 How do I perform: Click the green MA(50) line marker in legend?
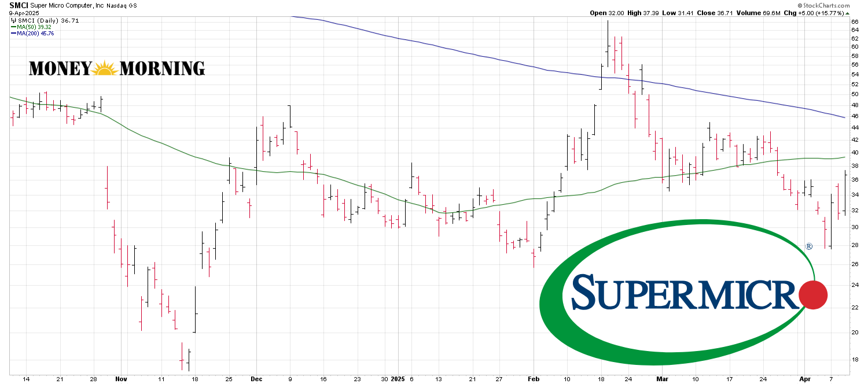[13, 27]
